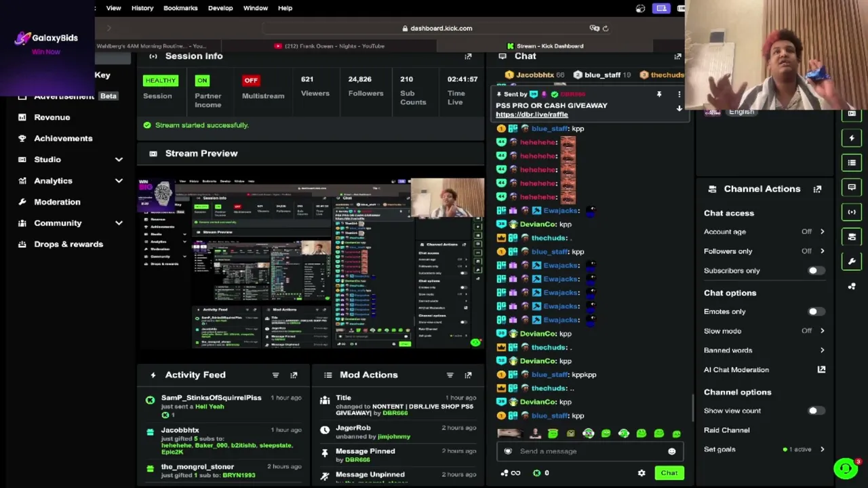Open emoji picker in chat input
Image resolution: width=868 pixels, height=488 pixels.
(x=671, y=451)
